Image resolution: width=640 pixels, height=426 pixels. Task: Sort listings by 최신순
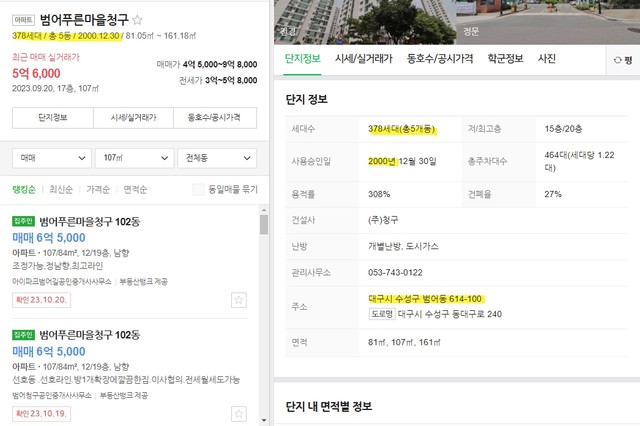[61, 189]
